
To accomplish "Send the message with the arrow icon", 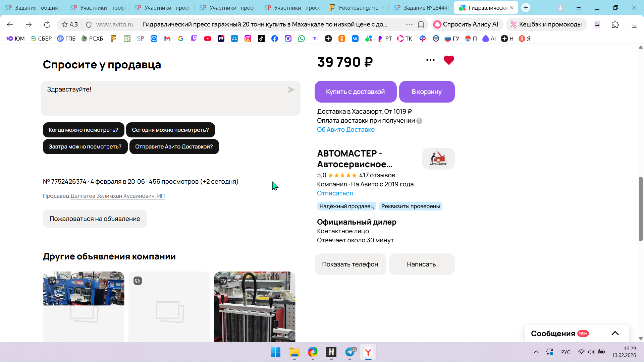I will point(291,90).
